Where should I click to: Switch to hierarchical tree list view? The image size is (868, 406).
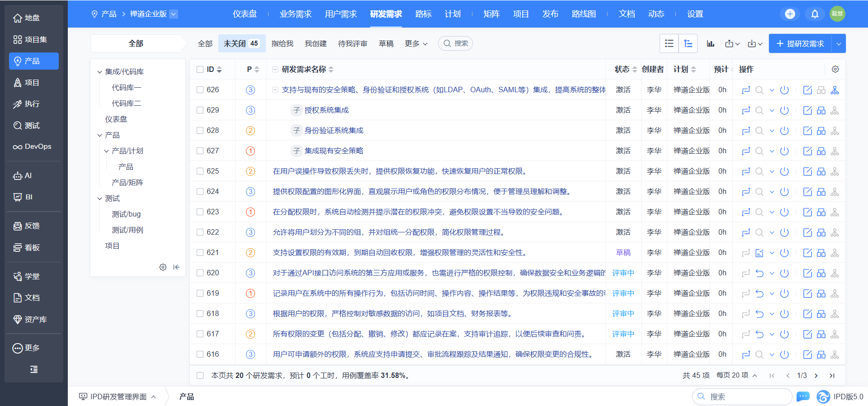click(688, 43)
